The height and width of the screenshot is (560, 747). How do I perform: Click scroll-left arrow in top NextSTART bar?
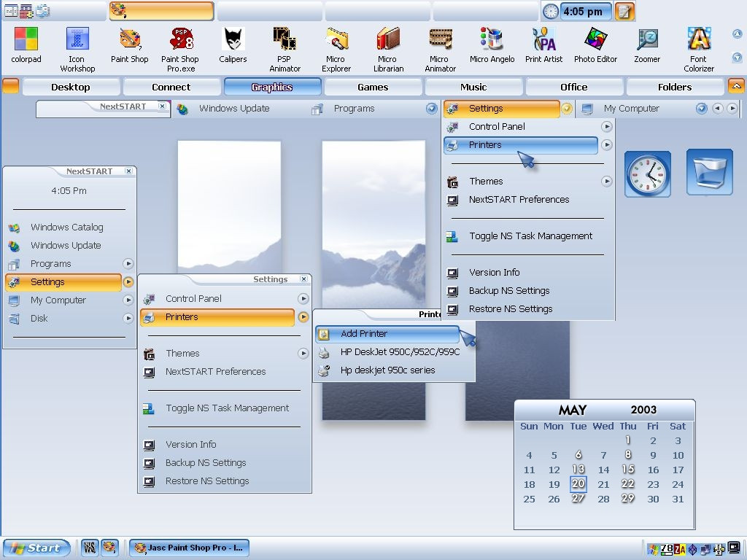coord(718,109)
